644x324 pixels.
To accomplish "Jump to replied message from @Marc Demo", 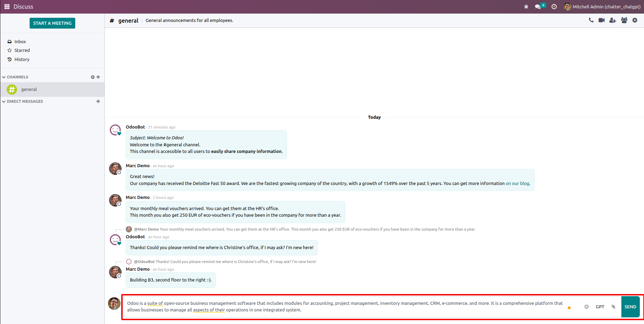I will coord(304,229).
